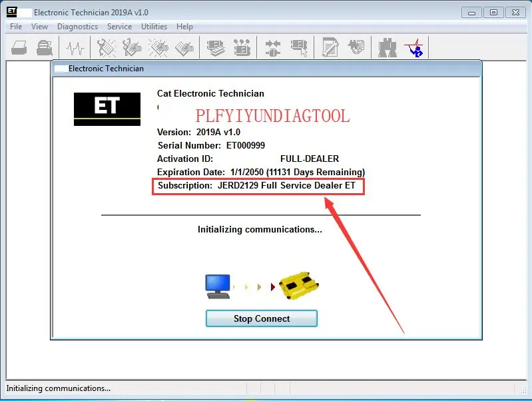The height and width of the screenshot is (401, 532).
Task: Click the binoculars search toolbar icon
Action: tap(387, 47)
